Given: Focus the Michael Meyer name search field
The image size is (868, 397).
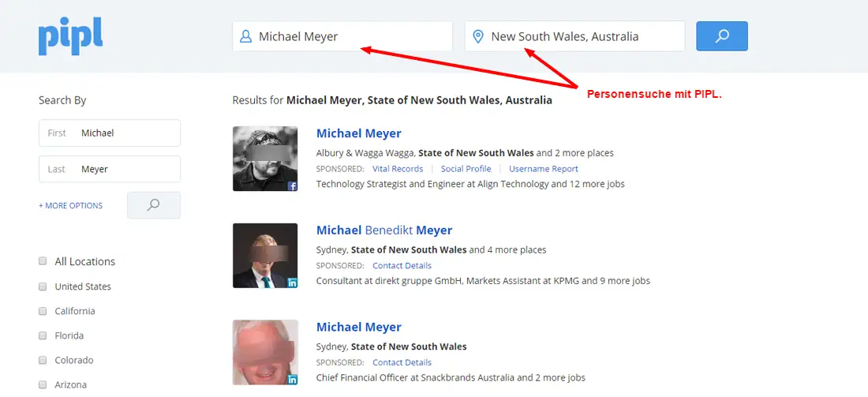Looking at the screenshot, I should point(342,36).
